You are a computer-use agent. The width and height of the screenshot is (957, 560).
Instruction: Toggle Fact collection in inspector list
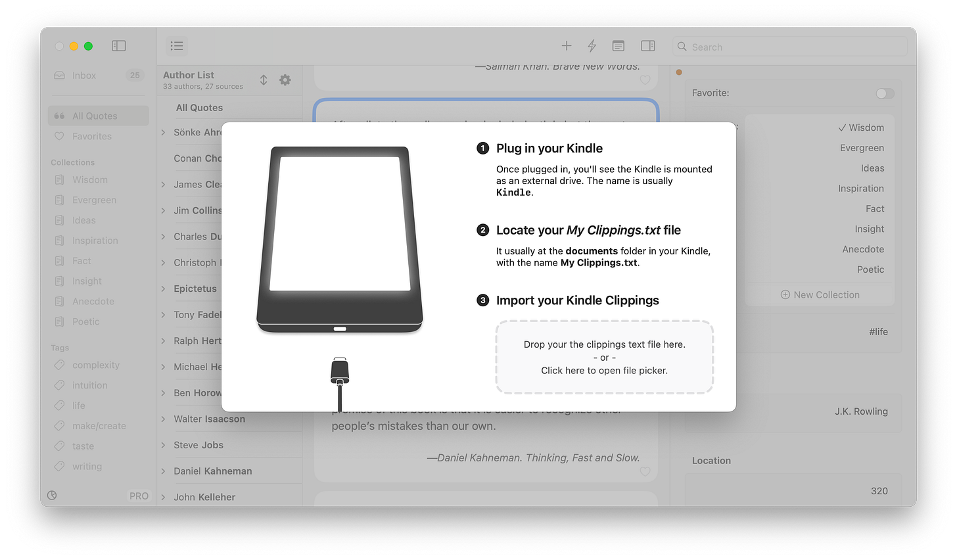pyautogui.click(x=875, y=209)
